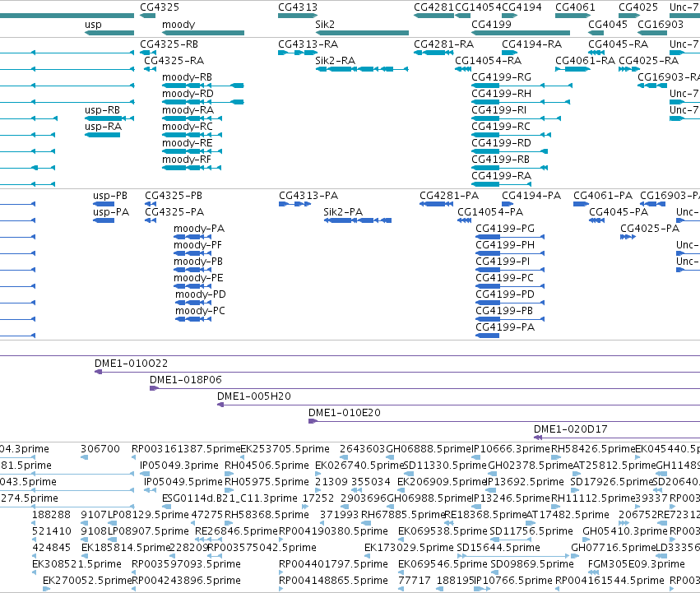This screenshot has width=700, height=593.
Task: Select transcript CG4199-RH
Action: click(x=501, y=94)
